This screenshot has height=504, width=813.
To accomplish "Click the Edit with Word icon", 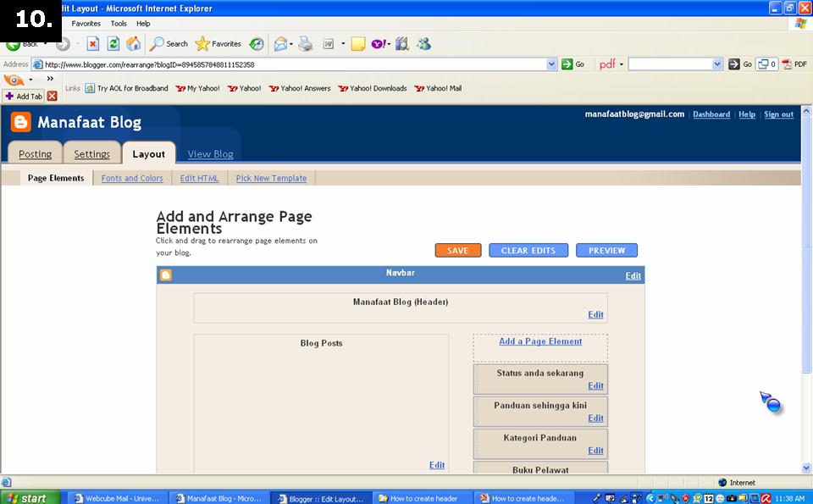I will [x=329, y=44].
